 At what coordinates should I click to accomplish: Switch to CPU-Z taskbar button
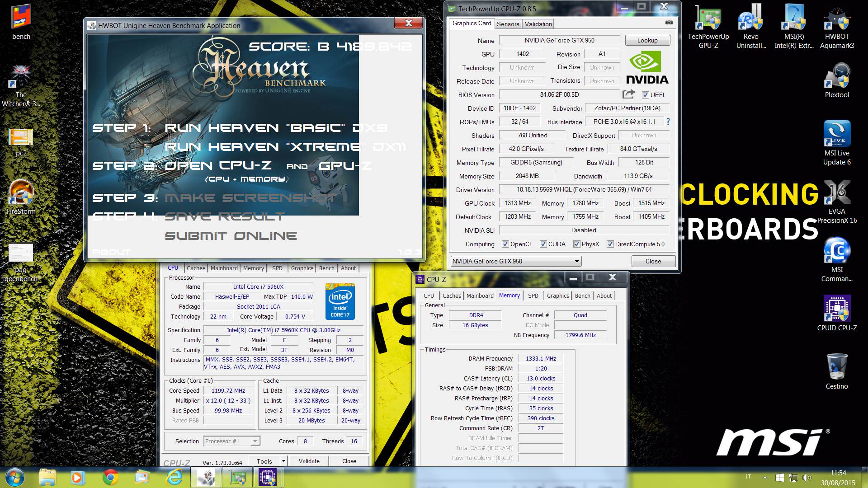268,477
